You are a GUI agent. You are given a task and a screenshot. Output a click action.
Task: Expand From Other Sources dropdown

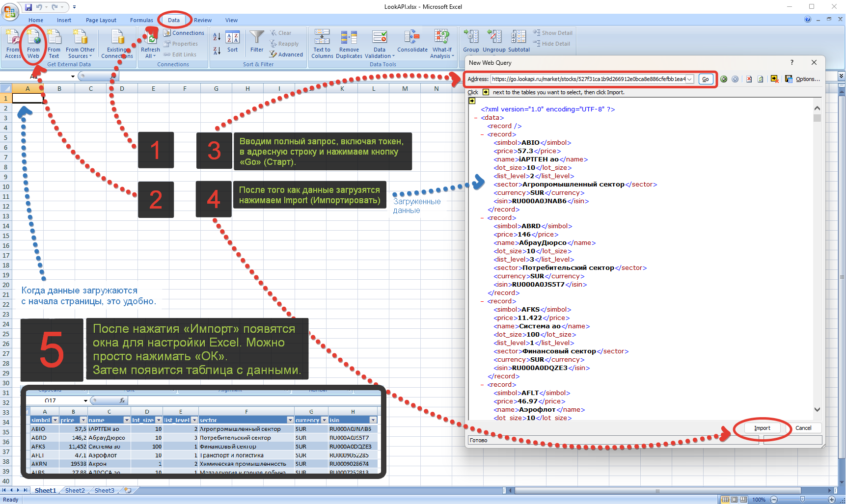81,44
